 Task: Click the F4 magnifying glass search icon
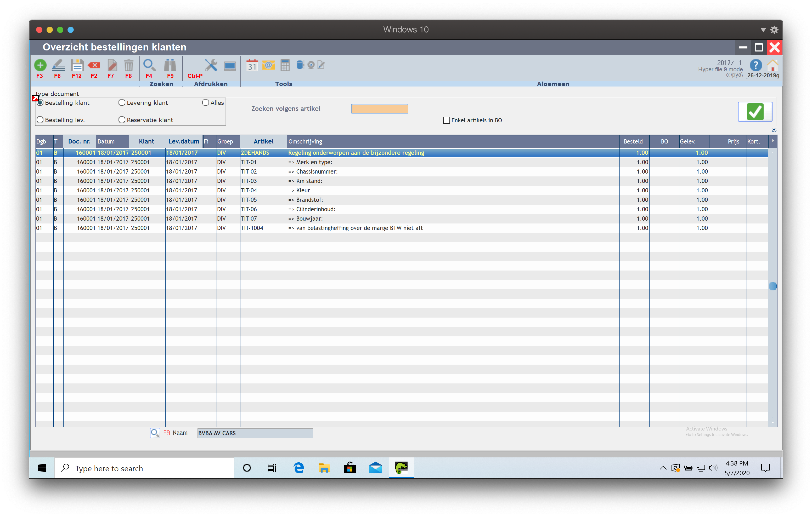(x=149, y=65)
